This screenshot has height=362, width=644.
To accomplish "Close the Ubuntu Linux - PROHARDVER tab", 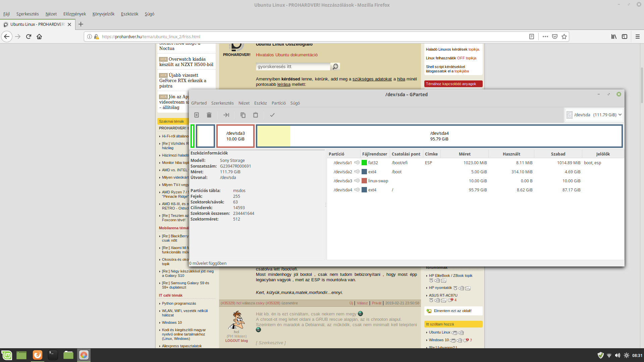I will coord(69,24).
